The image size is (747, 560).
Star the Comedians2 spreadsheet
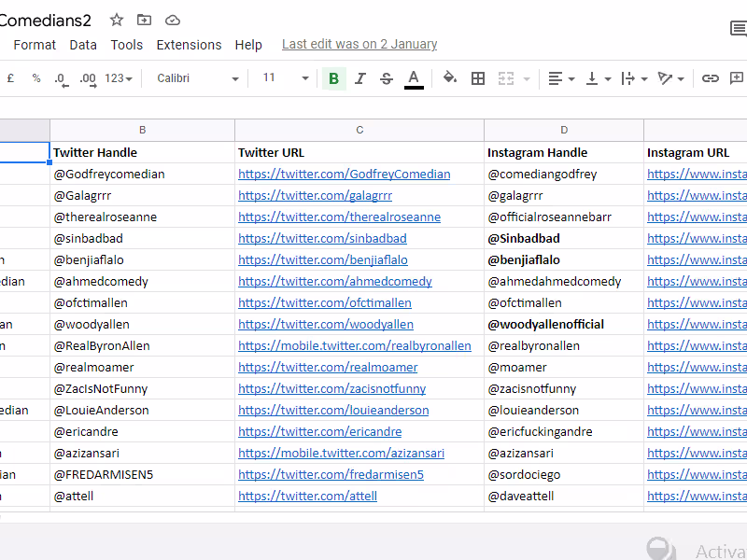116,19
